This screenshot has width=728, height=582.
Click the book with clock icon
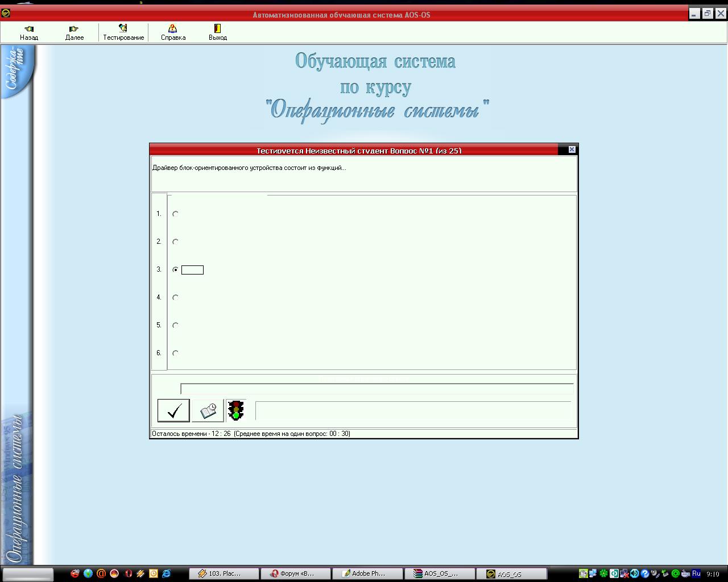pyautogui.click(x=208, y=410)
